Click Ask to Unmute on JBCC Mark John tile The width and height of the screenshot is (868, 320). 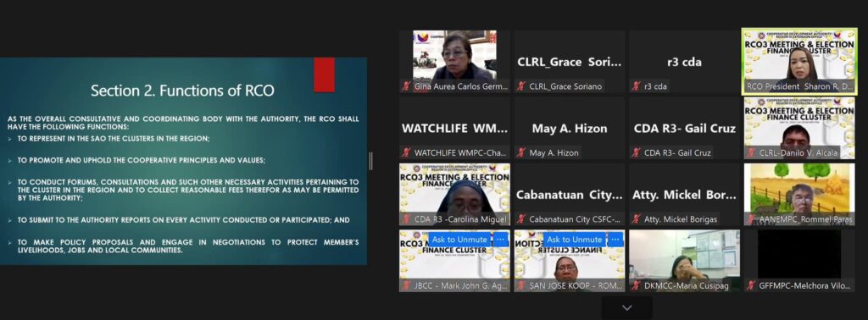coord(459,240)
